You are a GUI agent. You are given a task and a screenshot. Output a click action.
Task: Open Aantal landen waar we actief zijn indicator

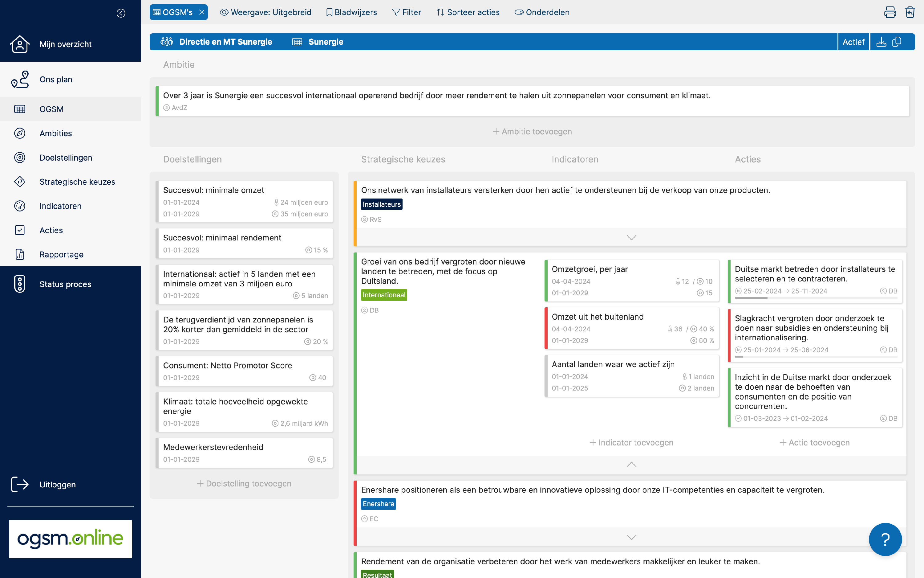(631, 376)
